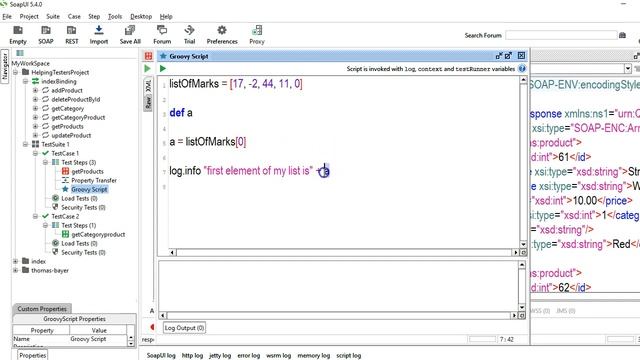Open the Case menu

pyautogui.click(x=74, y=16)
